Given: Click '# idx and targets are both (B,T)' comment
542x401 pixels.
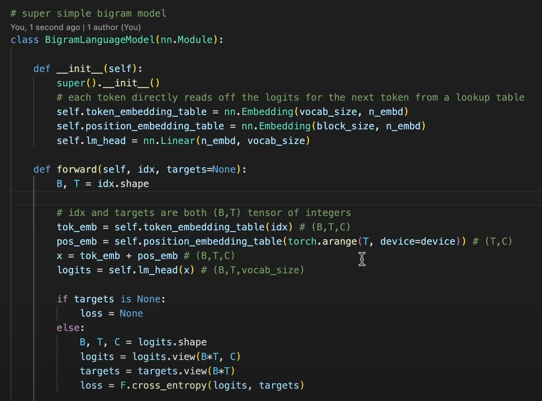Looking at the screenshot, I should point(204,213).
